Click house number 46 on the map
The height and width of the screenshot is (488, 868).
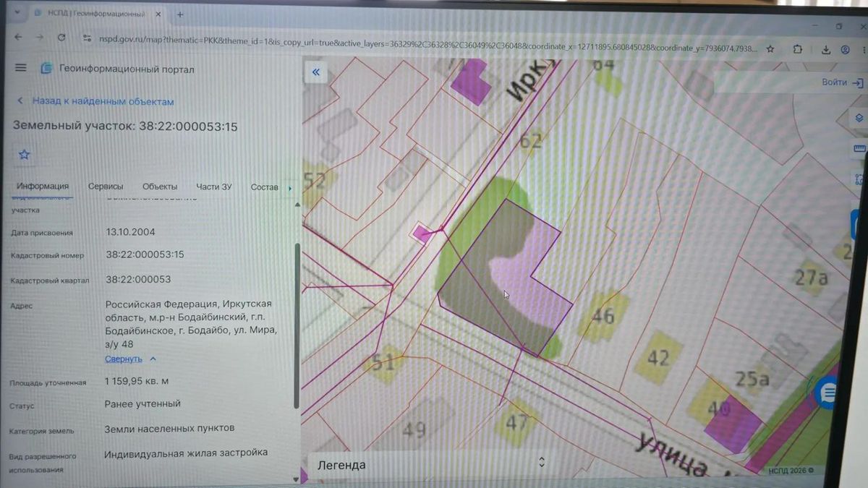(602, 315)
